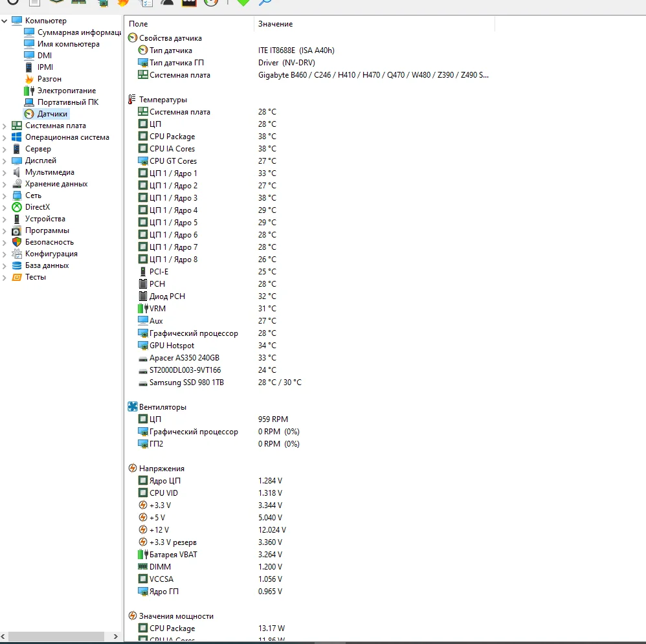Expand the Дисплей tree node arrow
Viewport: 646px width, 644px height.
coord(5,161)
